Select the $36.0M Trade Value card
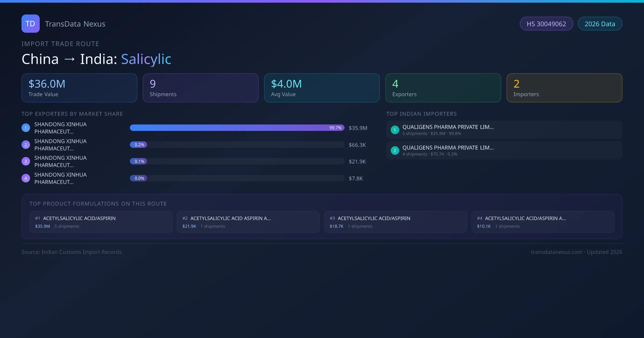This screenshot has height=338, width=644. click(79, 88)
